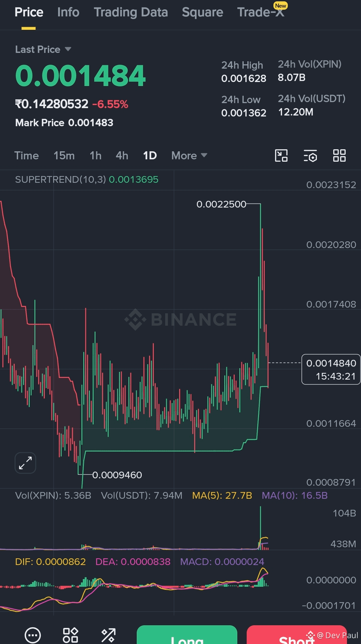Click the MA(5): 27.7B label

point(222,495)
